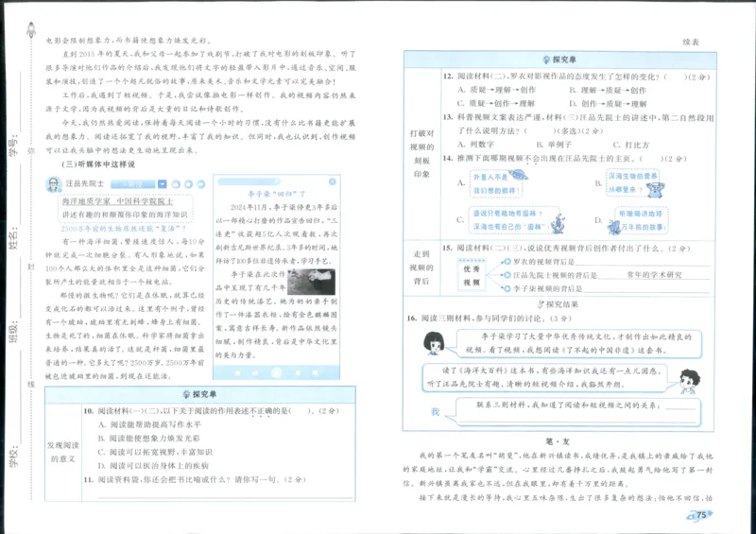Click the blue 我 label beside the last speech bubble
The width and height of the screenshot is (756, 534).
click(x=435, y=411)
